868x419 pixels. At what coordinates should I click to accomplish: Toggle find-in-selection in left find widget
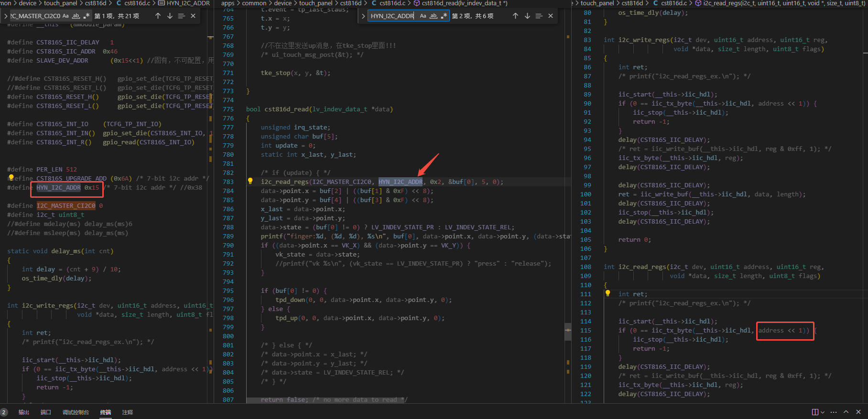pyautogui.click(x=181, y=16)
